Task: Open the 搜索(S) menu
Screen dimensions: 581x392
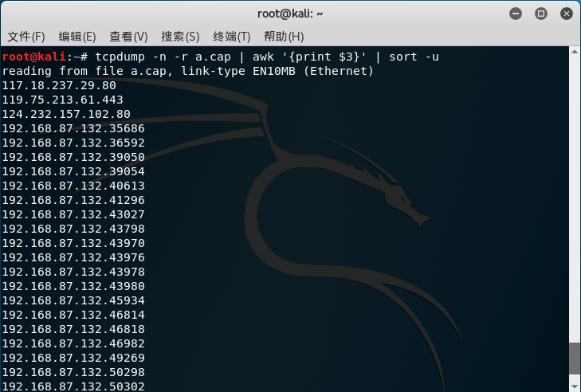Action: point(180,37)
